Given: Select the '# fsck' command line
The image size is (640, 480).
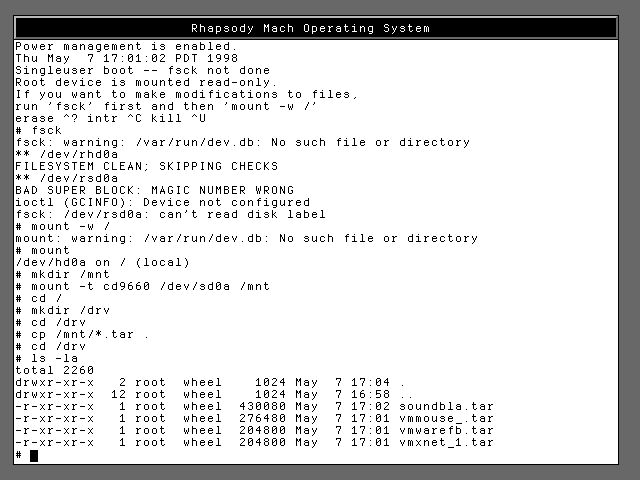Looking at the screenshot, I should [x=39, y=130].
